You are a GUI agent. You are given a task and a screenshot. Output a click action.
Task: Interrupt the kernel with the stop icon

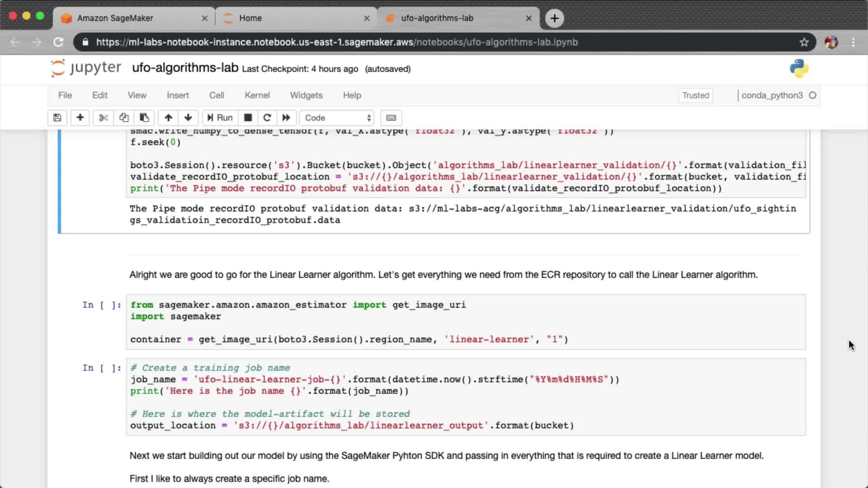248,118
